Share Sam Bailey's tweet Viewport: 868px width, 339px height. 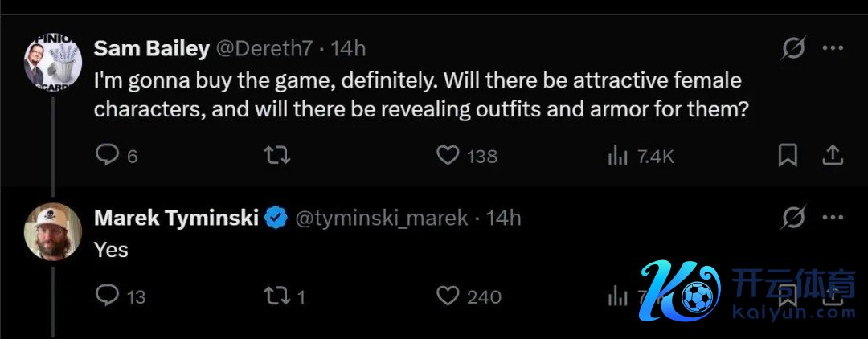[x=833, y=153]
